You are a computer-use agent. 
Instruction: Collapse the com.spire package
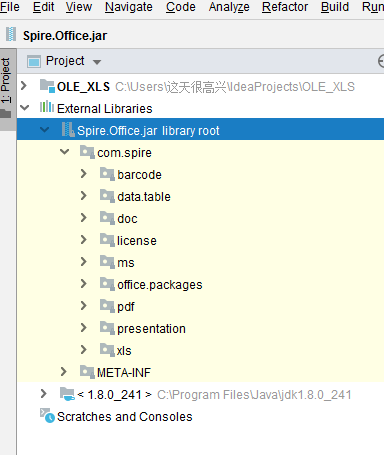click(64, 152)
